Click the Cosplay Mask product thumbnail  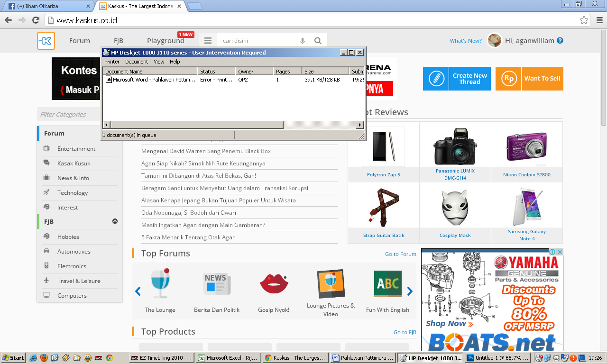coord(455,208)
